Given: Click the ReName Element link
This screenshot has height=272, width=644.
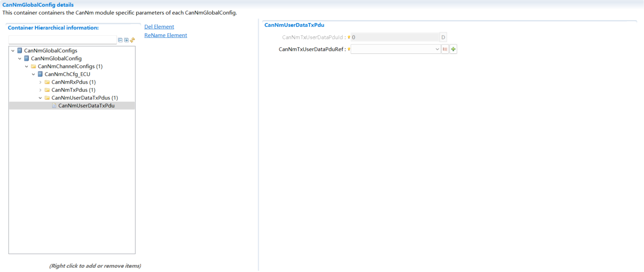Looking at the screenshot, I should (165, 35).
